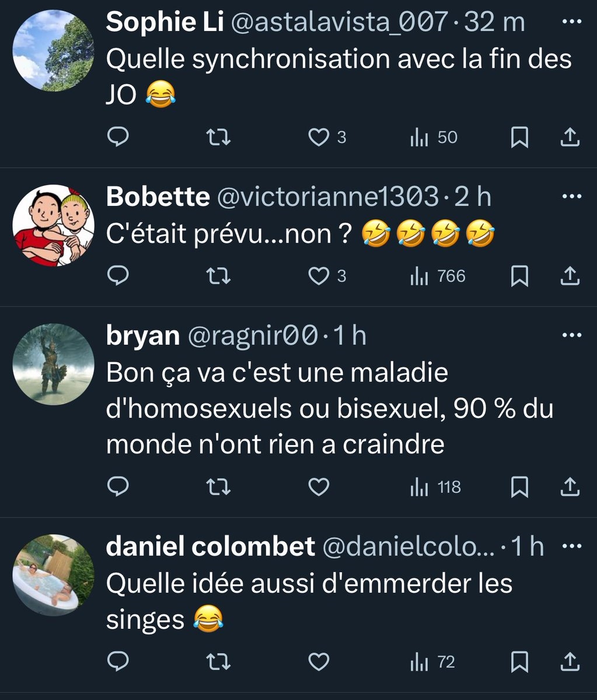View analytics on daniel colombet's tweet
Image resolution: width=597 pixels, height=700 pixels.
coord(432,662)
